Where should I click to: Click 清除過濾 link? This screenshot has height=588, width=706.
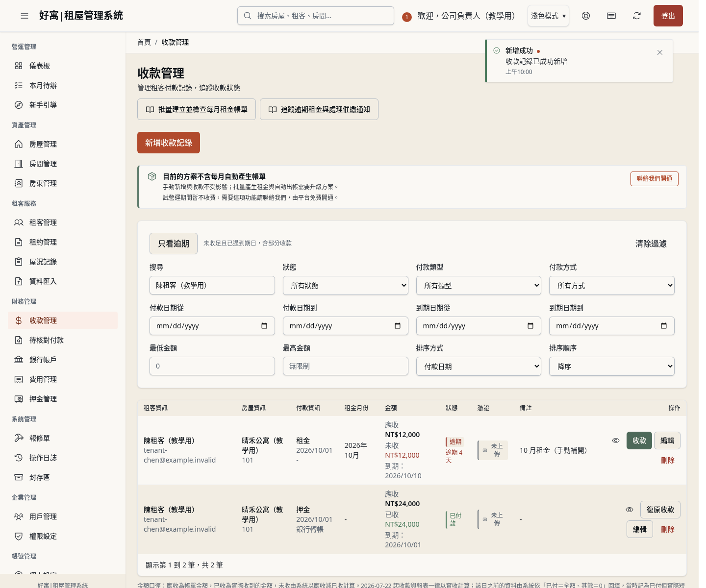tap(651, 244)
